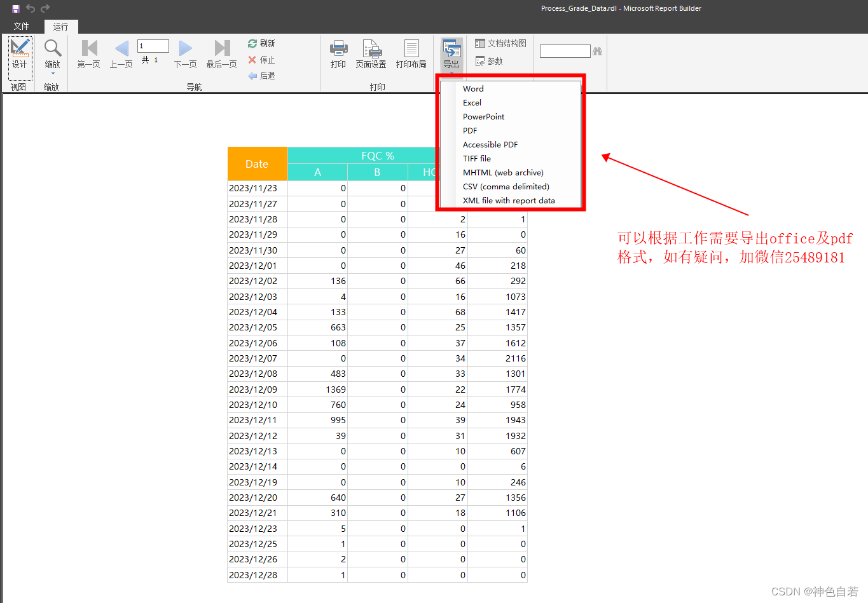Screen dimensions: 868x603
Task: Select date cell 2023/12/28
Action: pos(258,575)
